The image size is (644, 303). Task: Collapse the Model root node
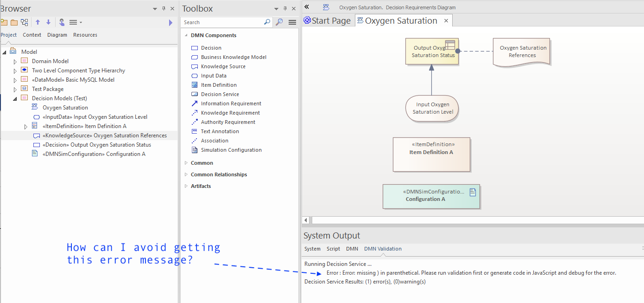(4, 52)
